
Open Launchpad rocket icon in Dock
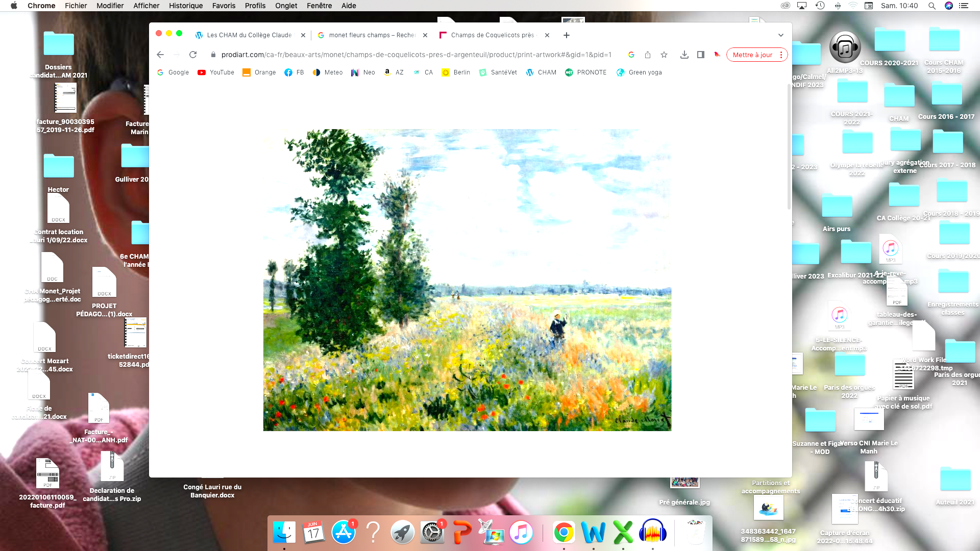click(x=403, y=532)
